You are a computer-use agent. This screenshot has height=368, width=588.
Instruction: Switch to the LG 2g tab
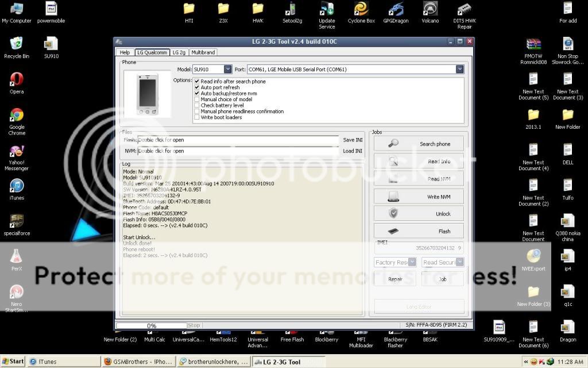click(179, 52)
